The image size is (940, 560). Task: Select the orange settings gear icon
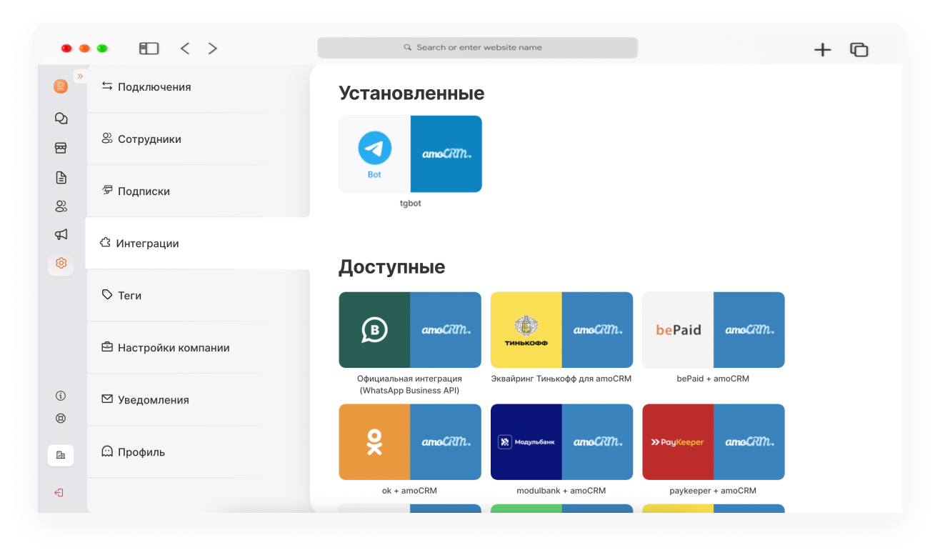click(61, 263)
